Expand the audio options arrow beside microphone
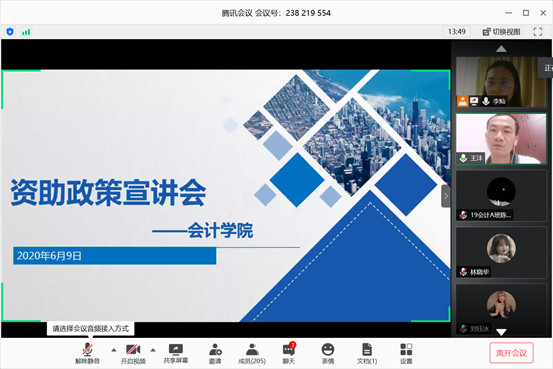 (x=114, y=350)
